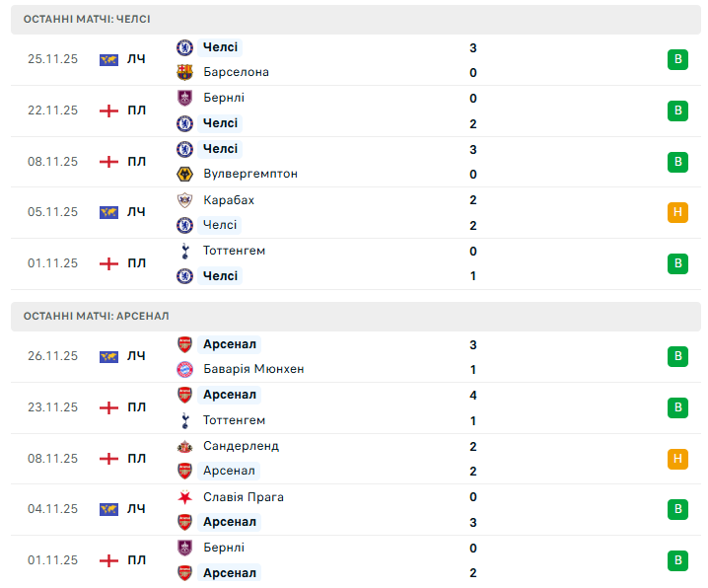The image size is (708, 588).
Task: Click the green win badge for Arsenal–Tottenham
Action: [x=677, y=407]
